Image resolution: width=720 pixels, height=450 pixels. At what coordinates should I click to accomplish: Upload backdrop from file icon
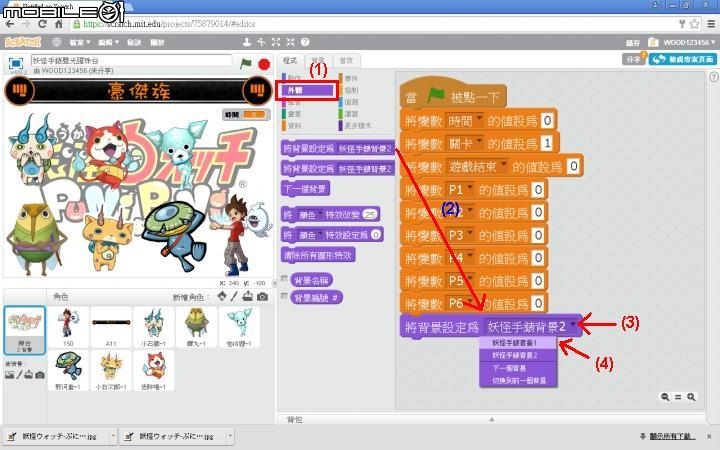point(29,375)
